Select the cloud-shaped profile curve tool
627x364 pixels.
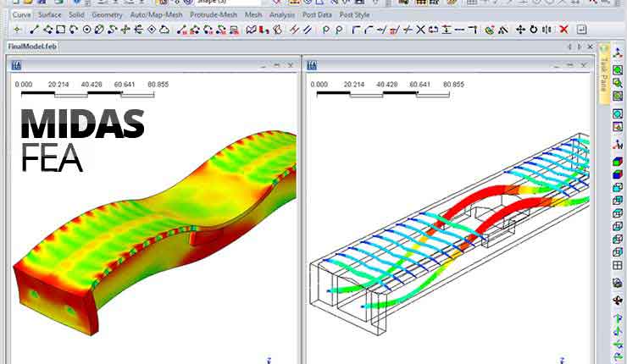[x=164, y=30]
